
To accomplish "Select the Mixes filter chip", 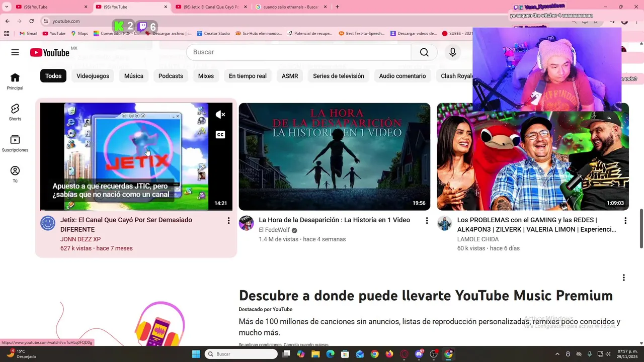I will [206, 76].
